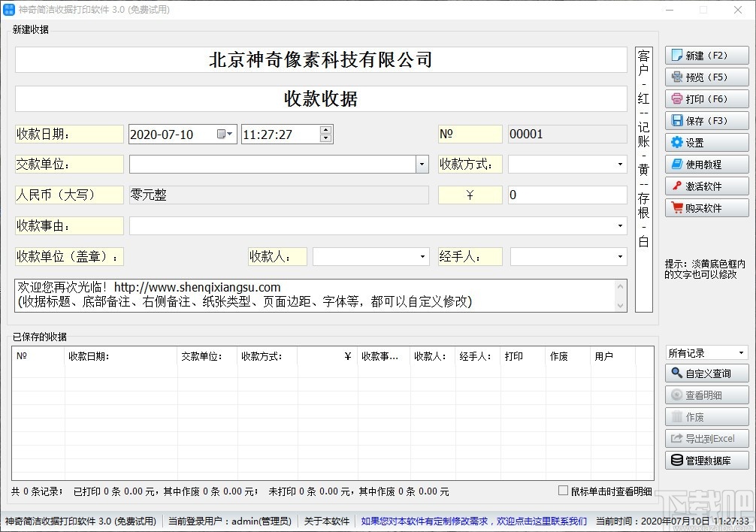Open print preview via 预览
Screen dimensions: 756x532
click(x=706, y=77)
